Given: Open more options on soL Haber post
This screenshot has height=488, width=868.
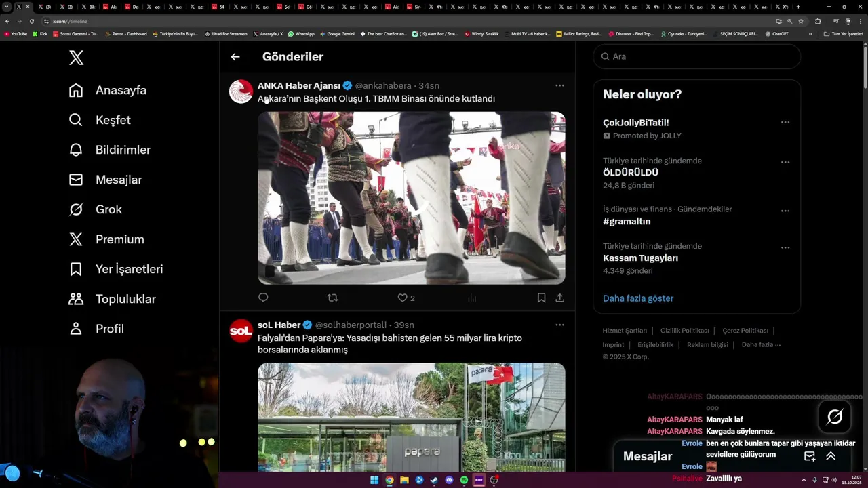Looking at the screenshot, I should 559,325.
